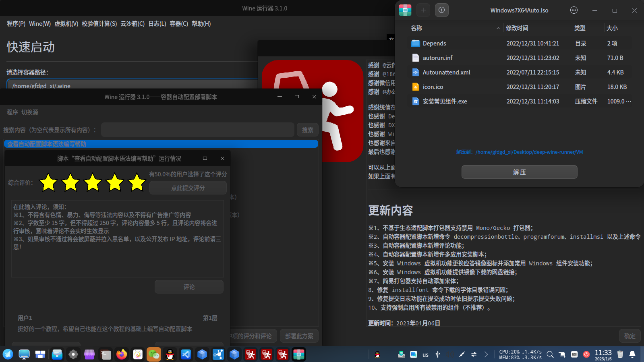Open the file manager icon in dock
644x362 pixels.
coord(57,354)
